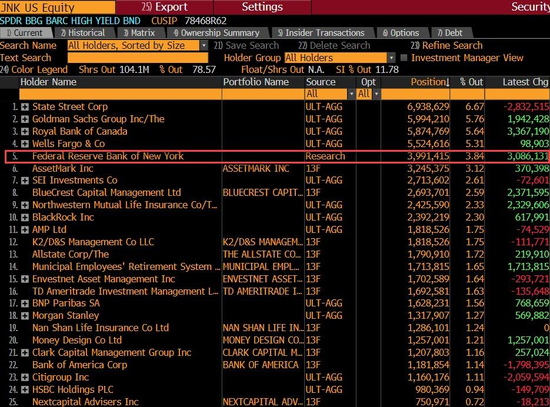Open the Insider Transactions tab
The width and height of the screenshot is (550, 407).
[x=321, y=33]
